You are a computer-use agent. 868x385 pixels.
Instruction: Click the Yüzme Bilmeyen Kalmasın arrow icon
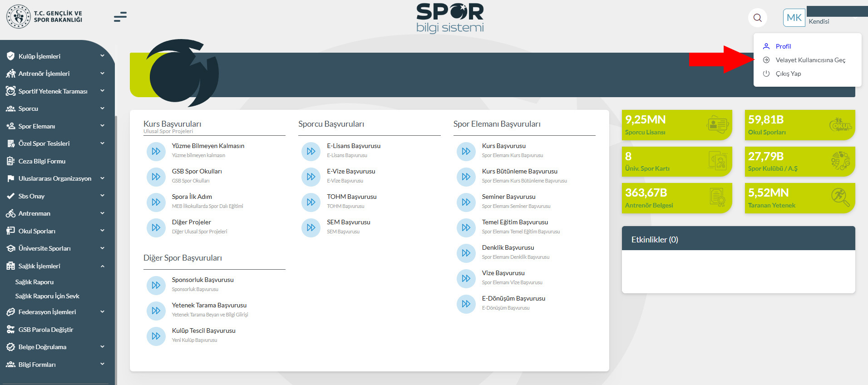point(156,151)
